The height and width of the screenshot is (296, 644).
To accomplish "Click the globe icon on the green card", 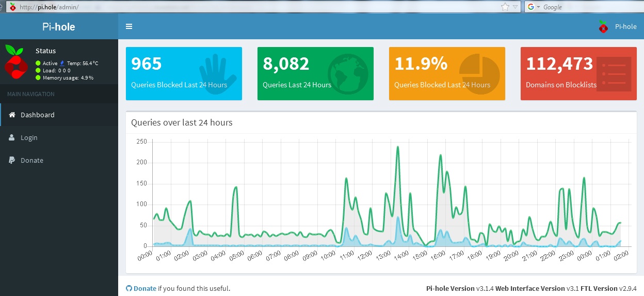I will pyautogui.click(x=347, y=74).
